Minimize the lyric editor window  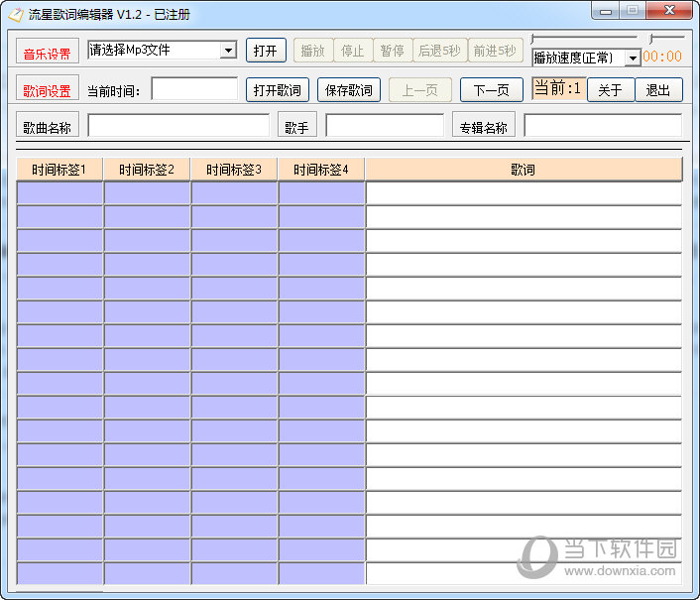606,11
